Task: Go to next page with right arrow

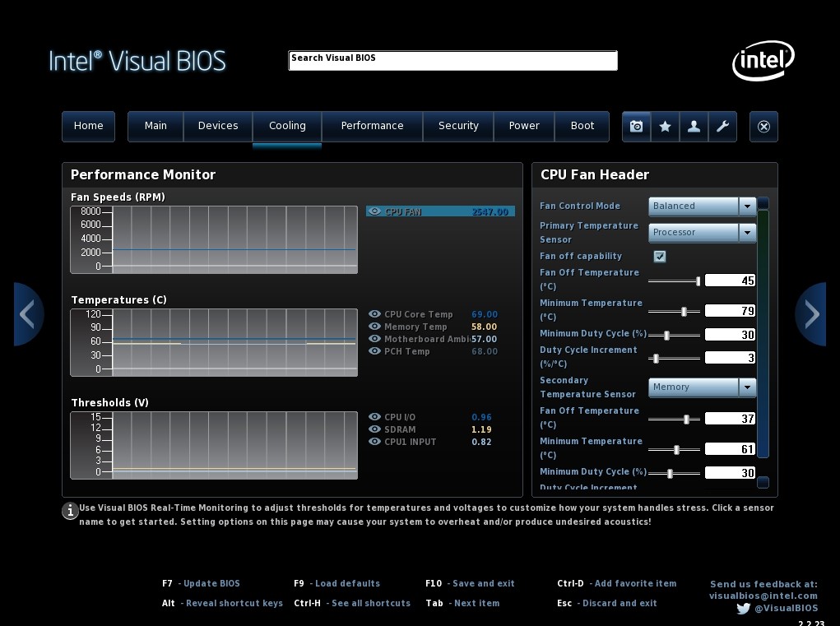Action: click(x=811, y=314)
